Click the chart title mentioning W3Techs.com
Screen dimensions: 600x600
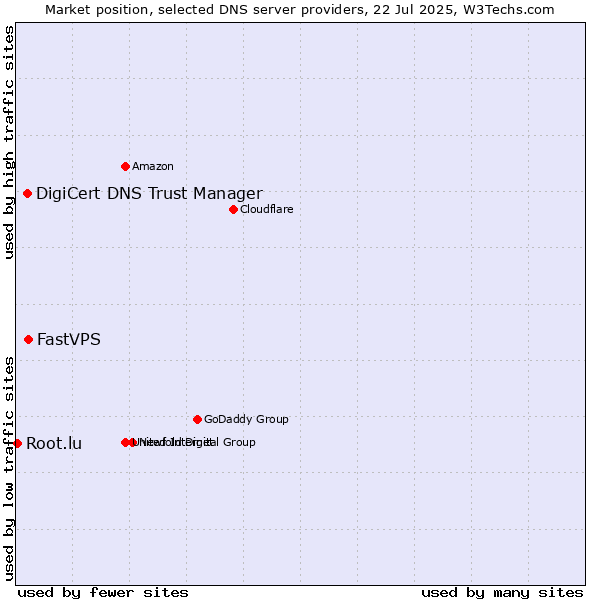[x=300, y=10]
